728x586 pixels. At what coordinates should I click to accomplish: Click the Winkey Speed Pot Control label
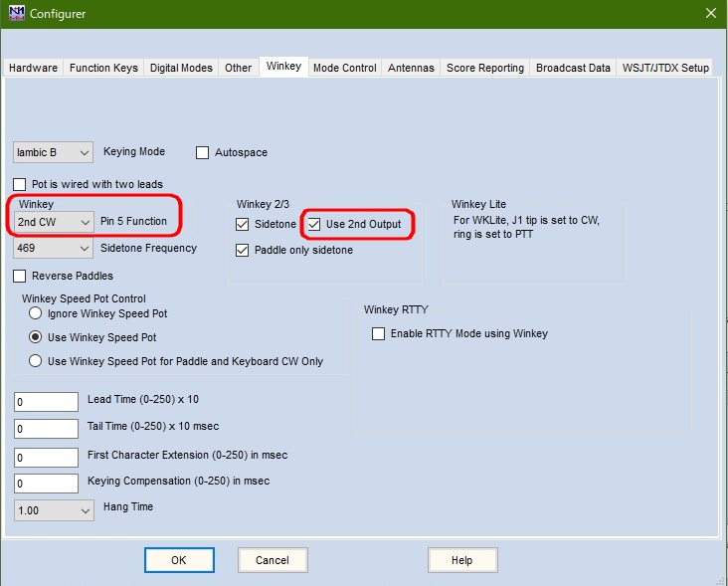point(84,298)
